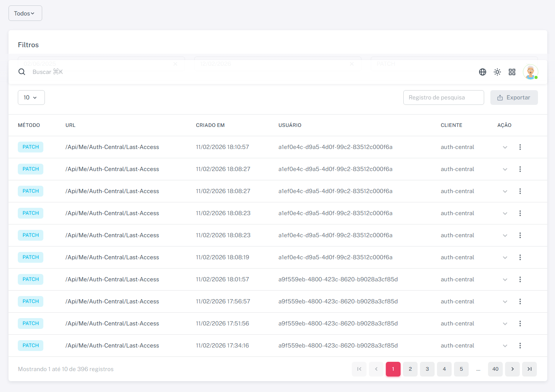
Task: Expand details of 18:08:19 row
Action: (505, 258)
